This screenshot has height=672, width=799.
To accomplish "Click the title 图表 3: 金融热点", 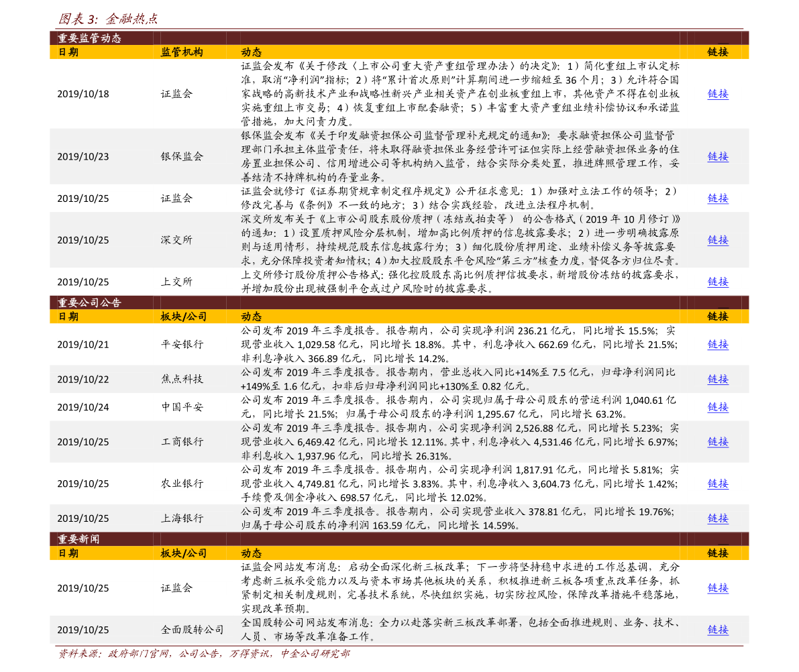I will [x=108, y=19].
